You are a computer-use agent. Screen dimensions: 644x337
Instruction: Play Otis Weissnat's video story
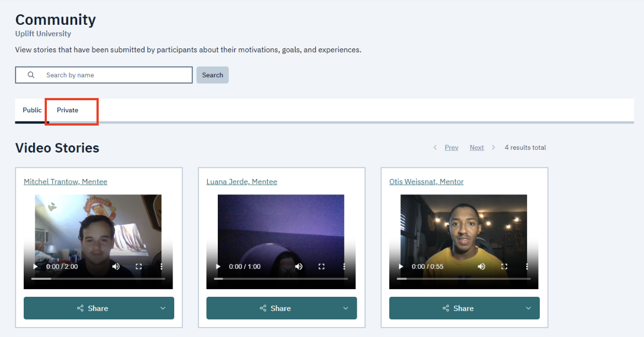[x=401, y=267]
